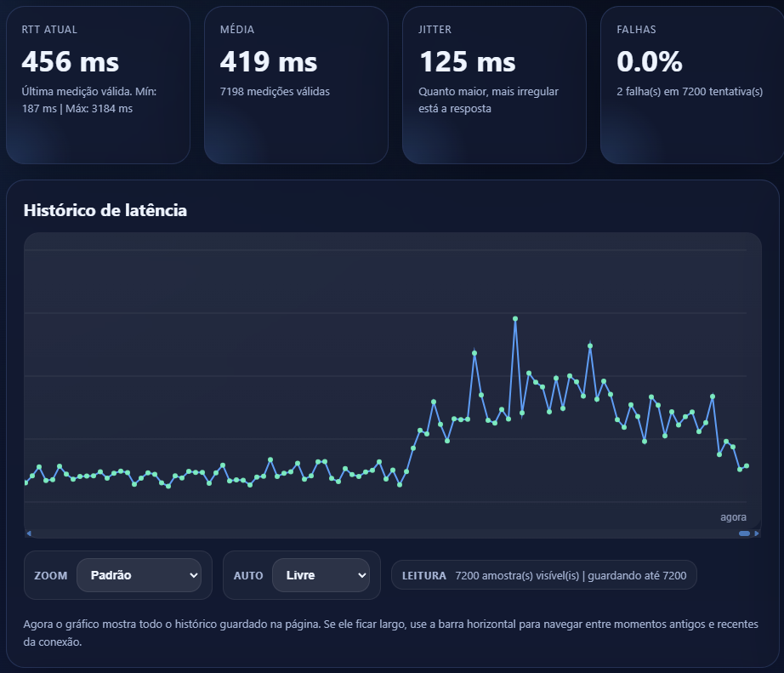Click the right scroll arrow under the chart
The height and width of the screenshot is (673, 784).
coord(757,533)
